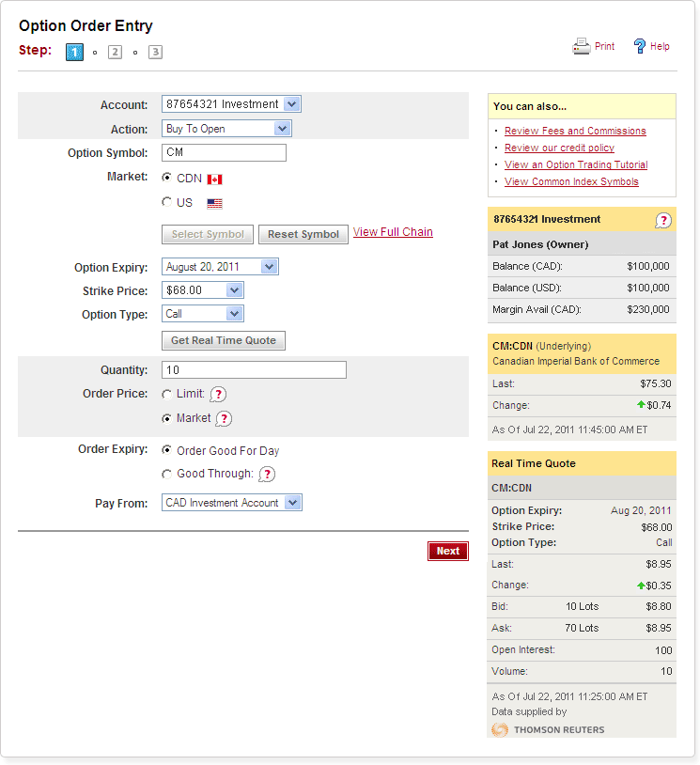Click the red Next button

448,551
